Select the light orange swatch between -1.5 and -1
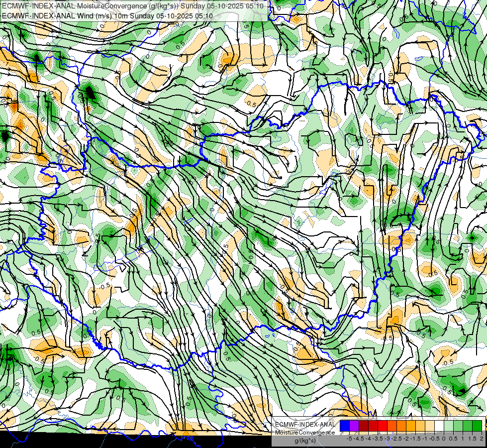Screen dimensions: 487x448 [x=420, y=426]
